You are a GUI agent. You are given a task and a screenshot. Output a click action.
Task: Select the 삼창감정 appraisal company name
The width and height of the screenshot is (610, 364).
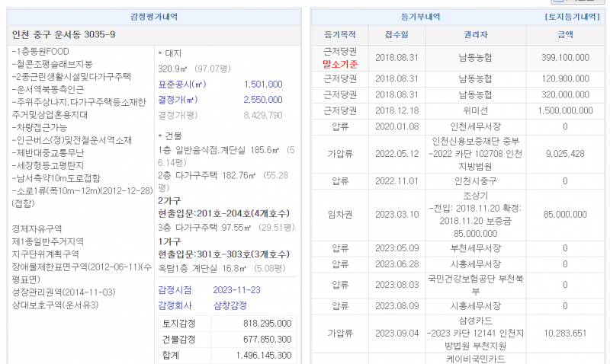click(231, 305)
